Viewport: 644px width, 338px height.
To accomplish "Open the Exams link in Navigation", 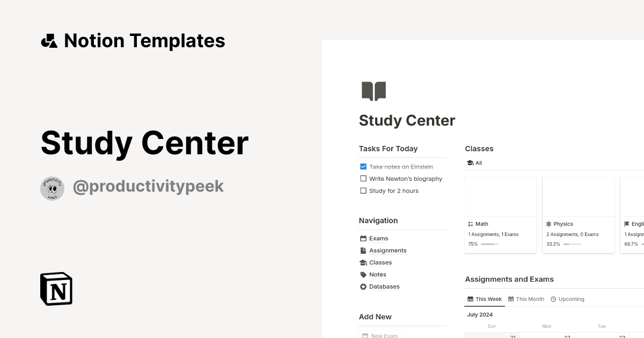I will [378, 238].
